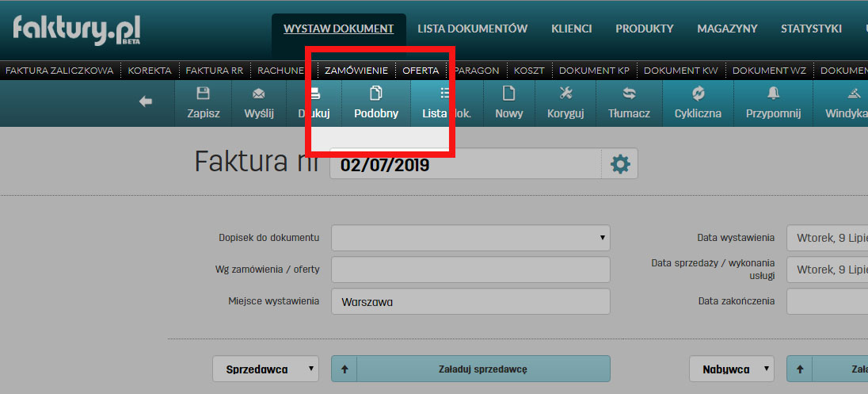Viewport: 868px width, 394px height.
Task: Open Windykacja gavel toolbar item
Action: tap(841, 103)
